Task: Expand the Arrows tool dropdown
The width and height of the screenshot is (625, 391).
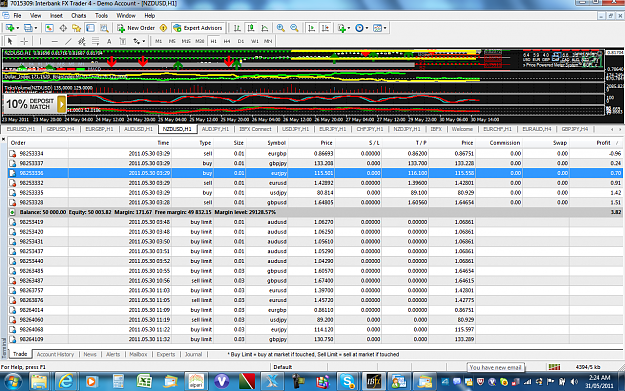Action: (x=143, y=41)
